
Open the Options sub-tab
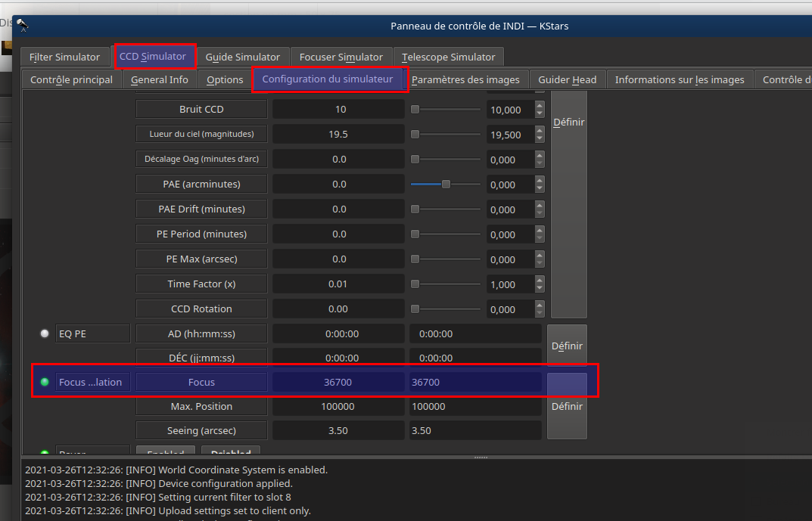225,79
